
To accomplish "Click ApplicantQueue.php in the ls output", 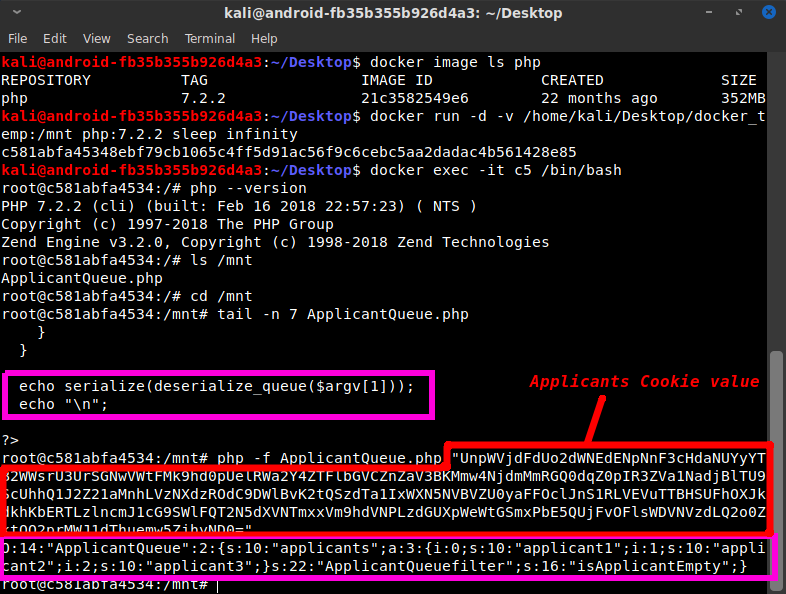I will coord(82,278).
